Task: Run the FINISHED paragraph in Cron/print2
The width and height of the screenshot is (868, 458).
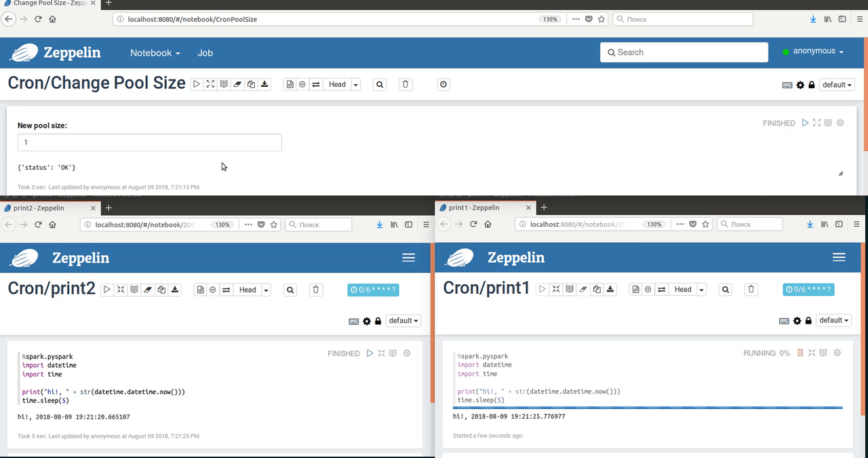Action: coord(370,353)
